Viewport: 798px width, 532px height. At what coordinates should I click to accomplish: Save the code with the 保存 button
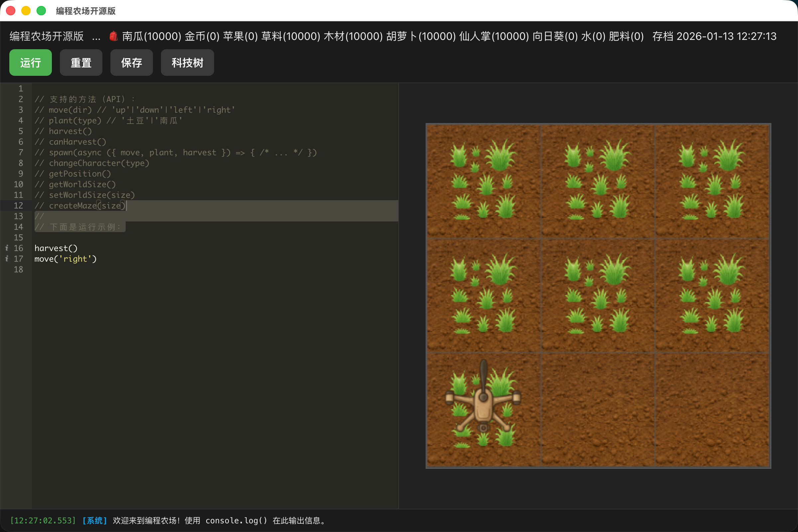click(x=131, y=63)
